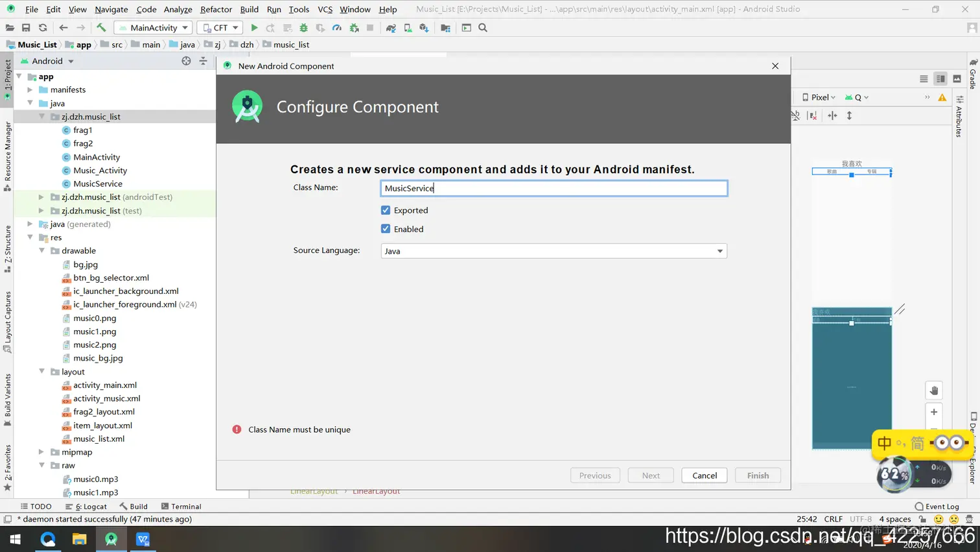Click the Search Everywhere magnifier icon
The width and height of the screenshot is (980, 552).
(483, 28)
